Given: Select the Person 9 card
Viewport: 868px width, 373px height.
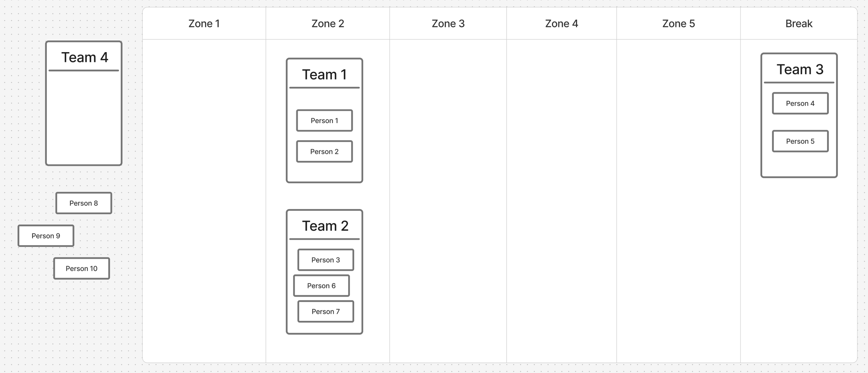Looking at the screenshot, I should [x=46, y=236].
